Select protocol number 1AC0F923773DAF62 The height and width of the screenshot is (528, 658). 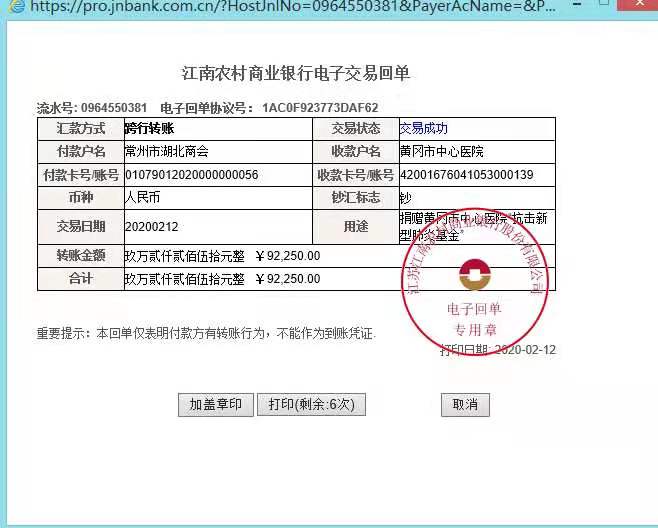click(320, 108)
